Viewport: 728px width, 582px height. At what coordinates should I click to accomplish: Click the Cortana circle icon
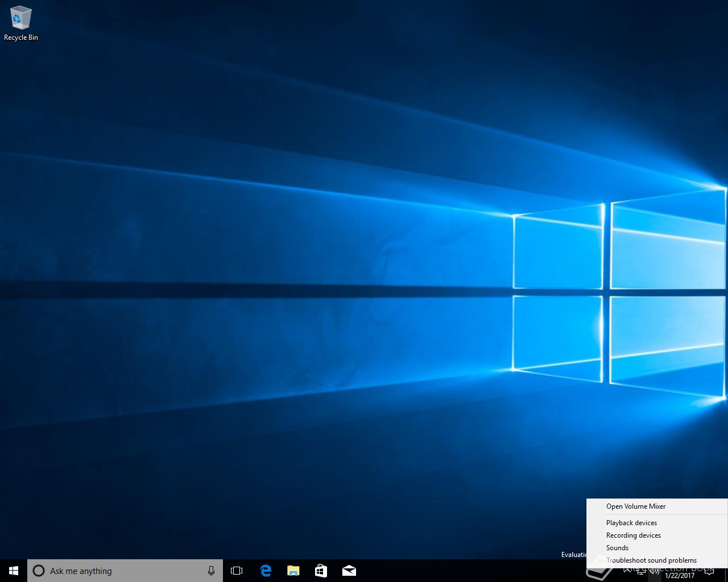point(39,571)
